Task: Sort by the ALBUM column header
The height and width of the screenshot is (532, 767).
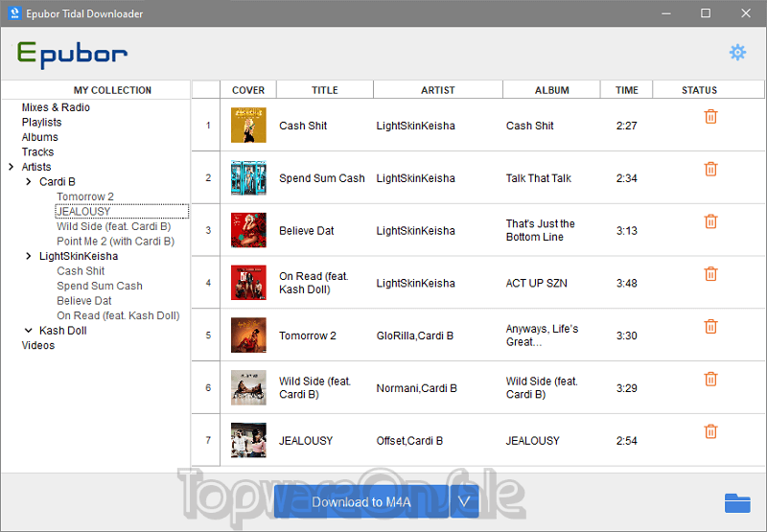Action: [551, 90]
